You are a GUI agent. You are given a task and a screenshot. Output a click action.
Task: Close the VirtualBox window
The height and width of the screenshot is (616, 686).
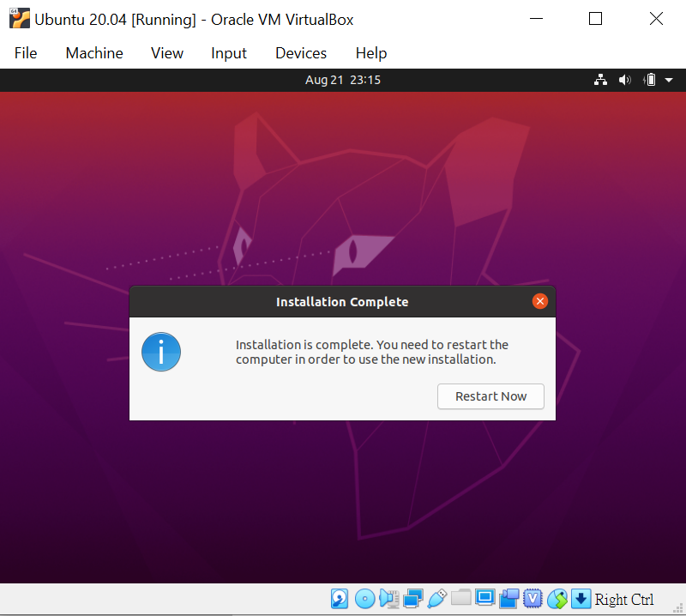(x=656, y=18)
